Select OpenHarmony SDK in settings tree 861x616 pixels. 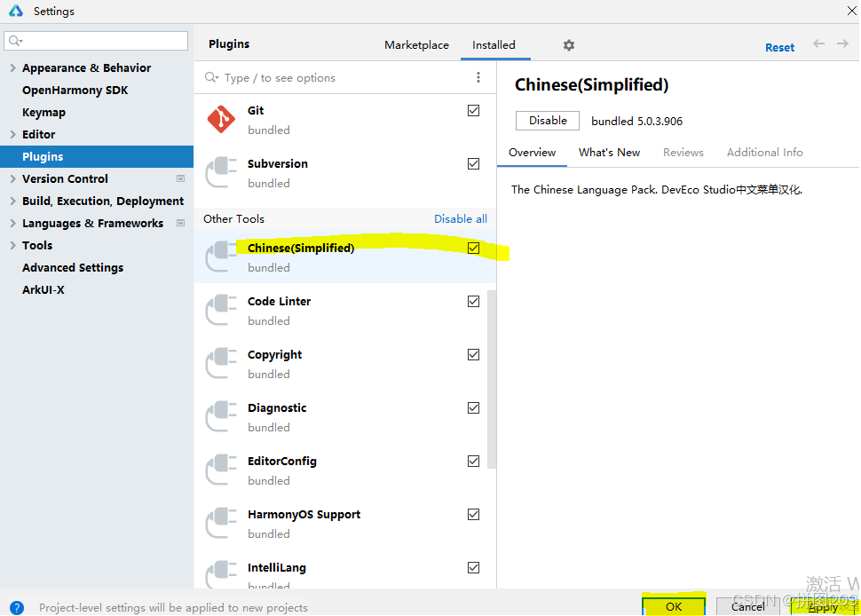[x=75, y=90]
